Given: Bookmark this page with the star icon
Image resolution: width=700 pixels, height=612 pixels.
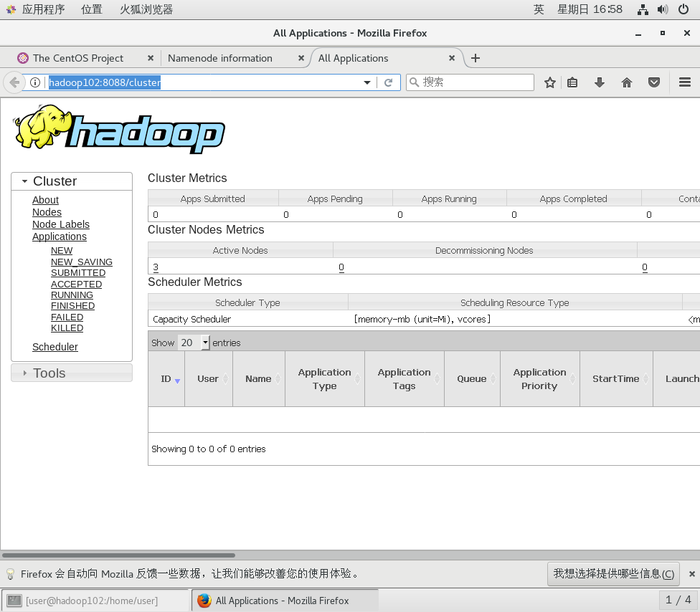Looking at the screenshot, I should click(x=550, y=82).
